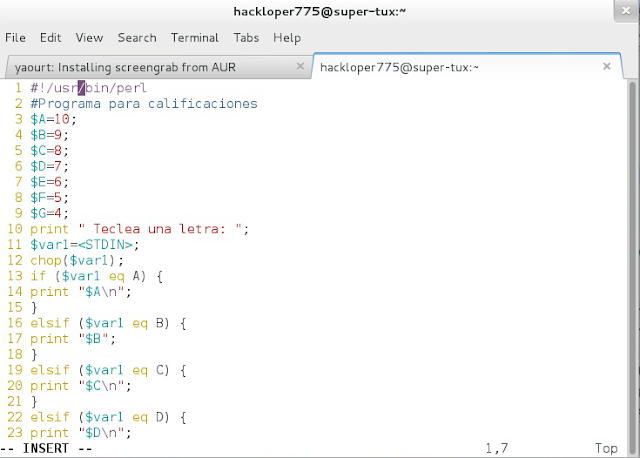Open the Edit menu
640x458 pixels.
pos(51,38)
